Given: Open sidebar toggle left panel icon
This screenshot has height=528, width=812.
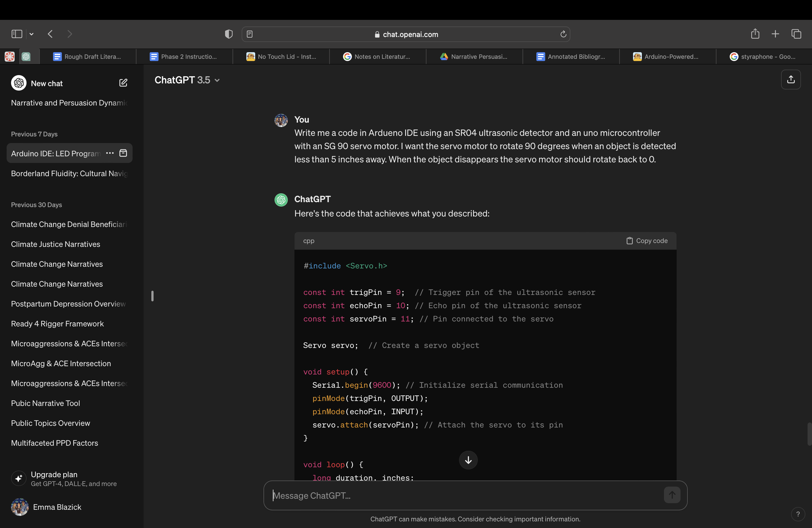Looking at the screenshot, I should pos(17,34).
